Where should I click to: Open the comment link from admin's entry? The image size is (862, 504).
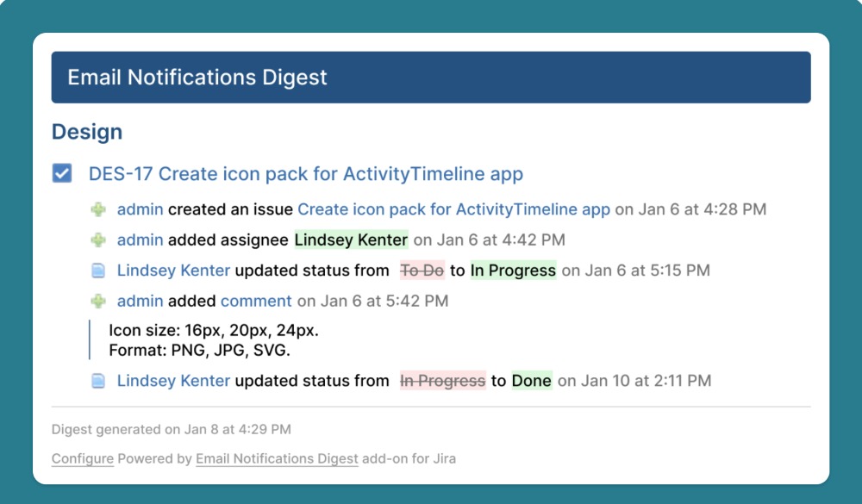(x=256, y=301)
